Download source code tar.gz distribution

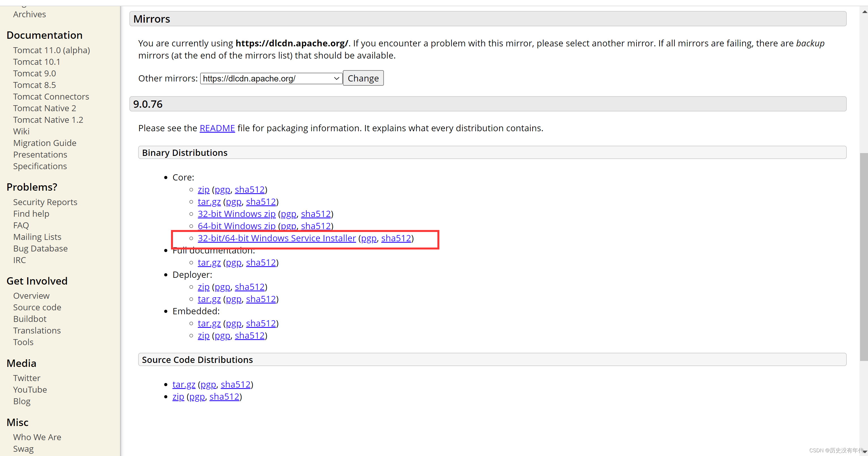click(x=184, y=385)
